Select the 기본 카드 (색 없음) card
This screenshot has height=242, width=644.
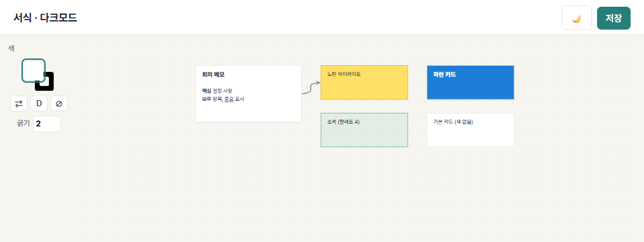[470, 130]
